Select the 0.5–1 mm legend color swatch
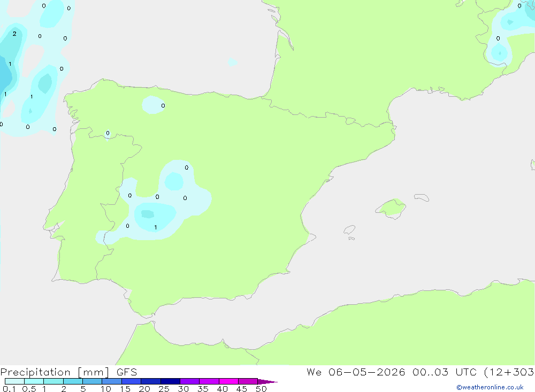The image size is (535, 392). pyautogui.click(x=34, y=381)
